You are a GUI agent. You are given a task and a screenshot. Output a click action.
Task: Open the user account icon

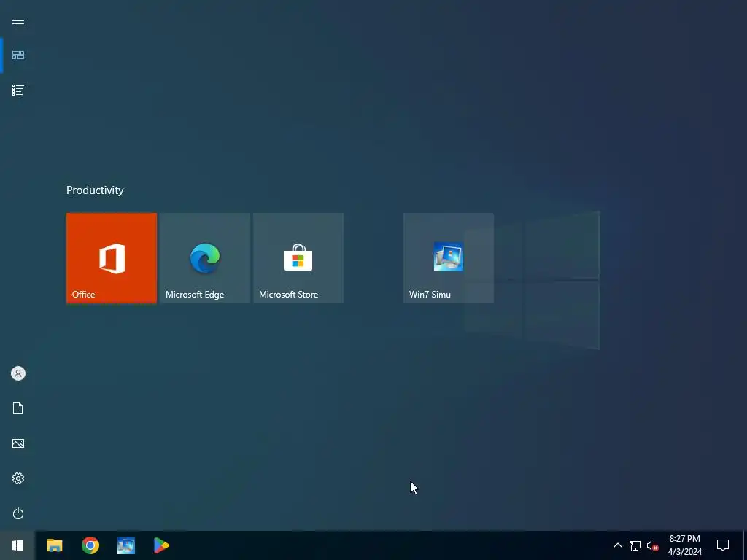[x=18, y=373]
